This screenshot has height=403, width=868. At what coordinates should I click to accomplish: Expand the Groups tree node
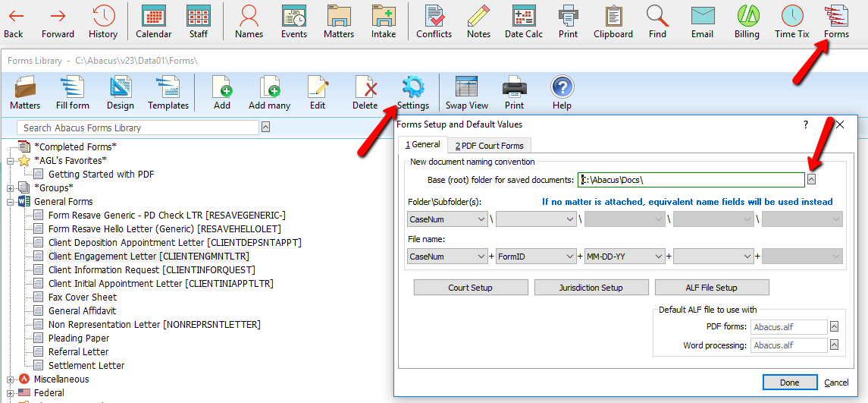coord(11,188)
